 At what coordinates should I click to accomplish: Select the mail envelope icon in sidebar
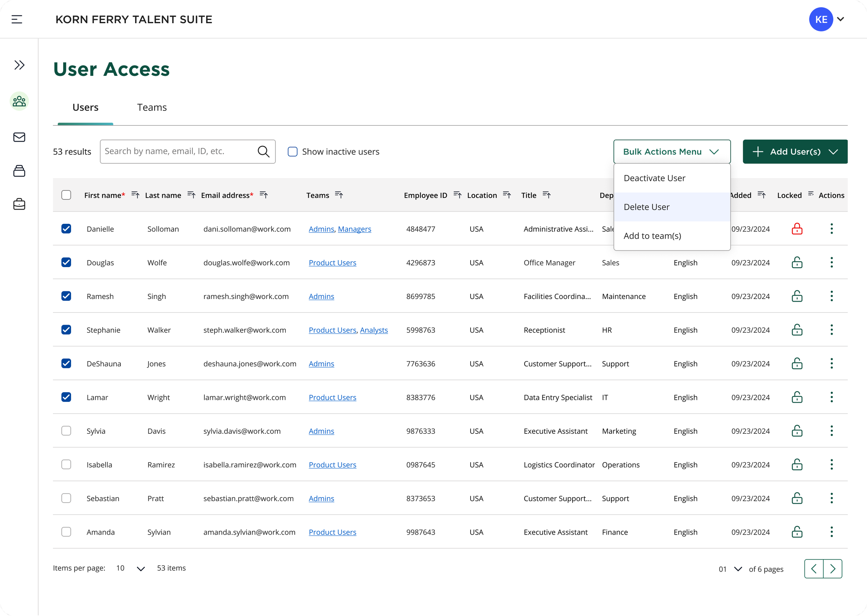pos(19,137)
